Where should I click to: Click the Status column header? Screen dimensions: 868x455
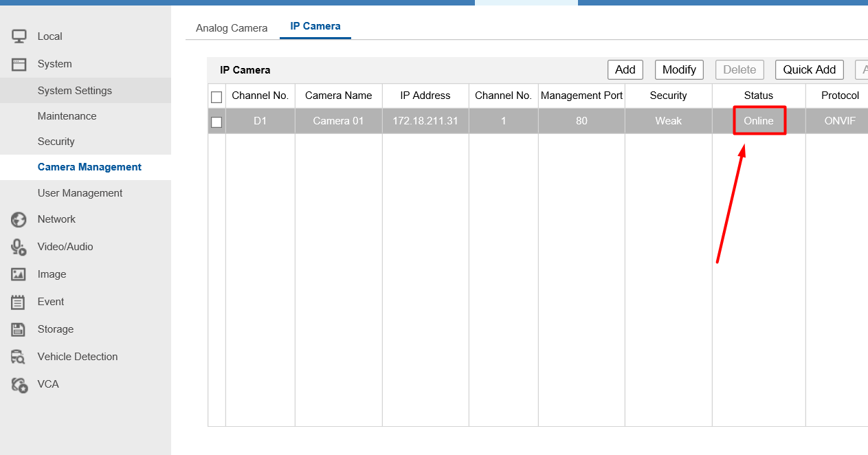click(759, 96)
